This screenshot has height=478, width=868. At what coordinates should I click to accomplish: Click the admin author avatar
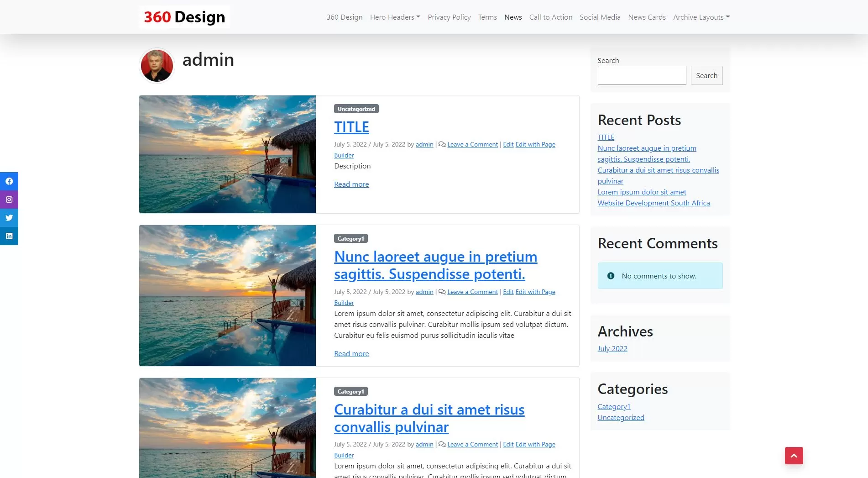pyautogui.click(x=157, y=66)
